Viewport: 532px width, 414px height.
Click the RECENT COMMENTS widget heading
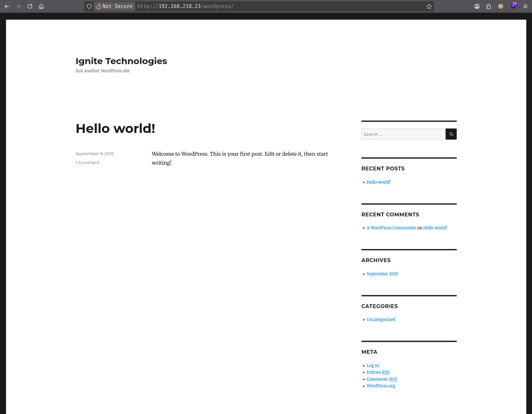[x=390, y=215]
